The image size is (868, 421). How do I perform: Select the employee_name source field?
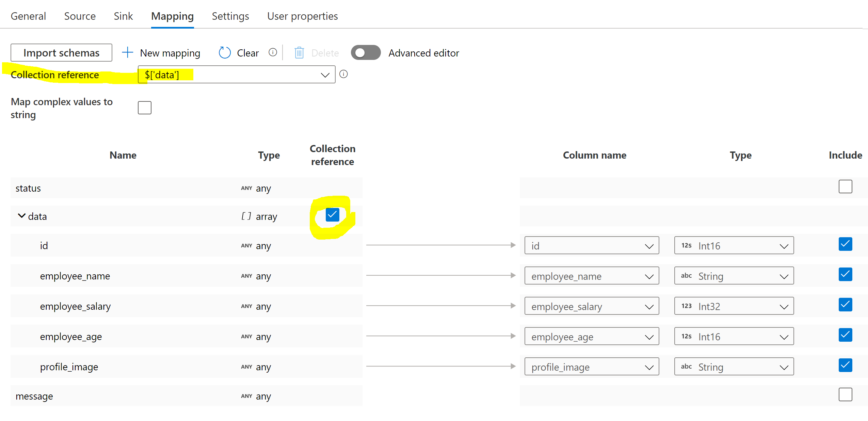tap(75, 276)
